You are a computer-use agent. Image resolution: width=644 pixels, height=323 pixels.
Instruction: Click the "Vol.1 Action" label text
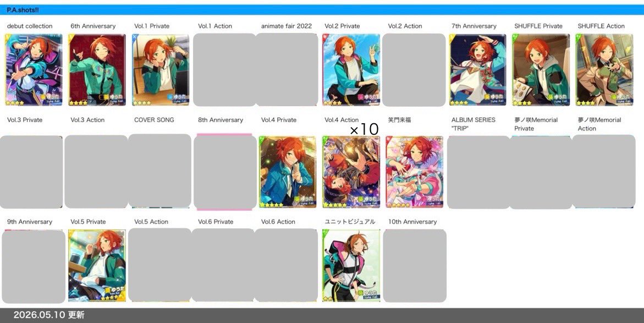tap(215, 26)
